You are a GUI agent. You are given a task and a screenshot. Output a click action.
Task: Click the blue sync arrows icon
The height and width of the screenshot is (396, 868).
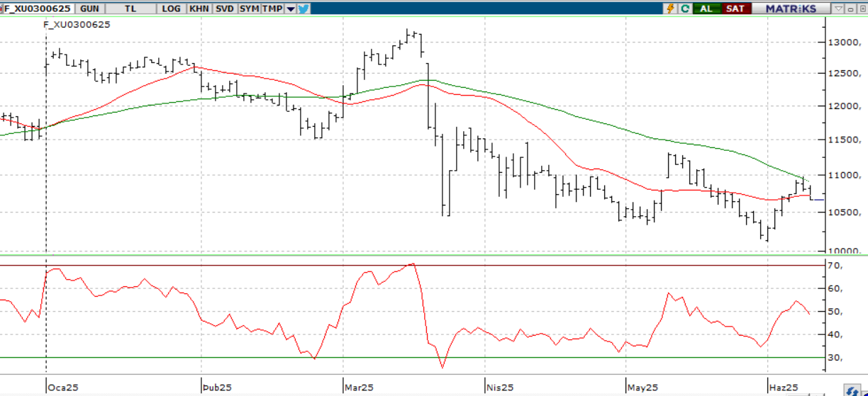pos(852,390)
